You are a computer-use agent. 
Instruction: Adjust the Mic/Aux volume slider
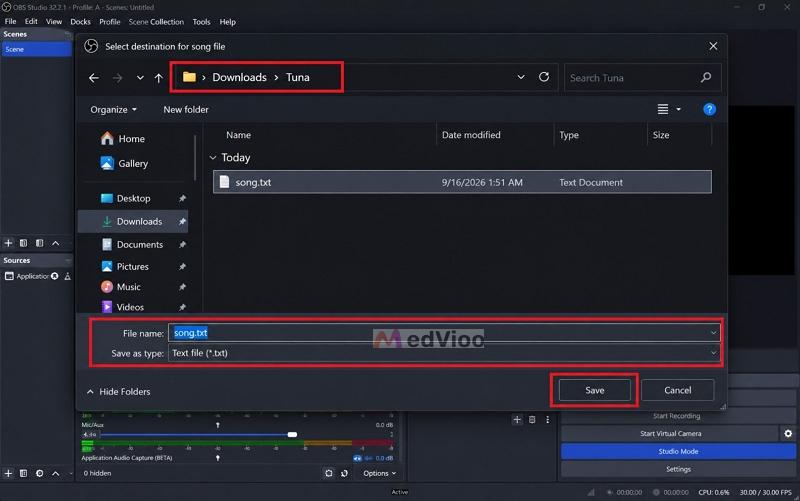point(292,435)
